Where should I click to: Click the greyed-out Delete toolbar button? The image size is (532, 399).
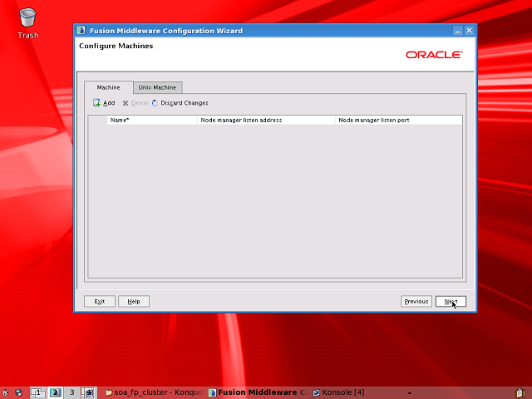point(135,103)
